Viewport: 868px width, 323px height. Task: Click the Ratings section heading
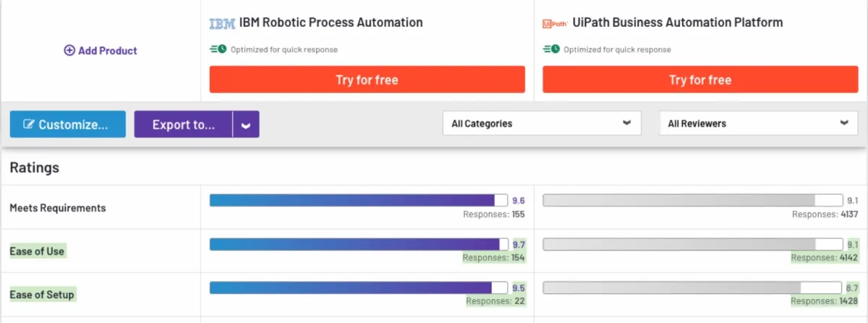click(34, 167)
